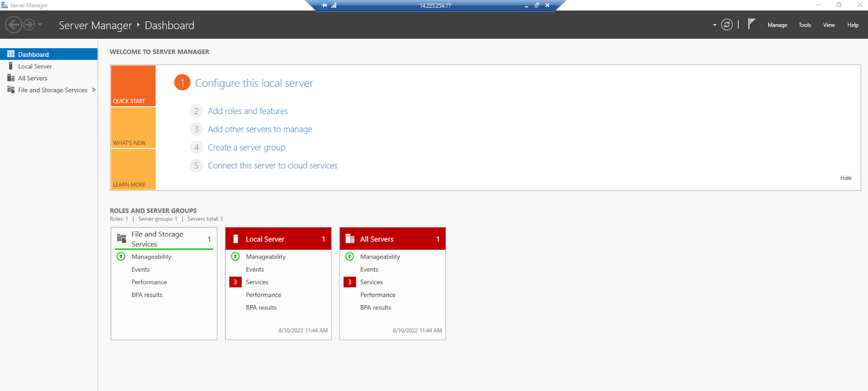Select Dashboard in the sidebar
868x391 pixels.
pos(49,54)
